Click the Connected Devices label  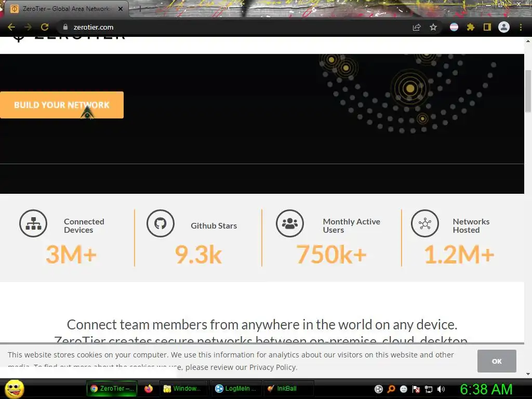click(x=84, y=225)
